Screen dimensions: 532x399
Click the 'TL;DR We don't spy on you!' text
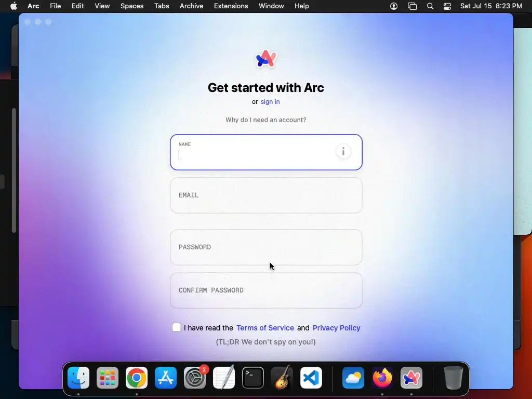click(x=265, y=342)
